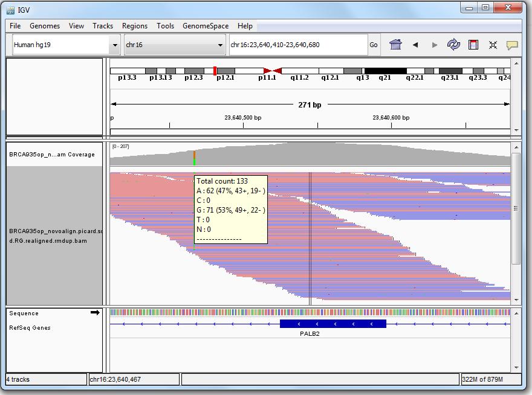Go forward with the right arrow
Viewport: 532px width, 395px height.
(x=434, y=45)
